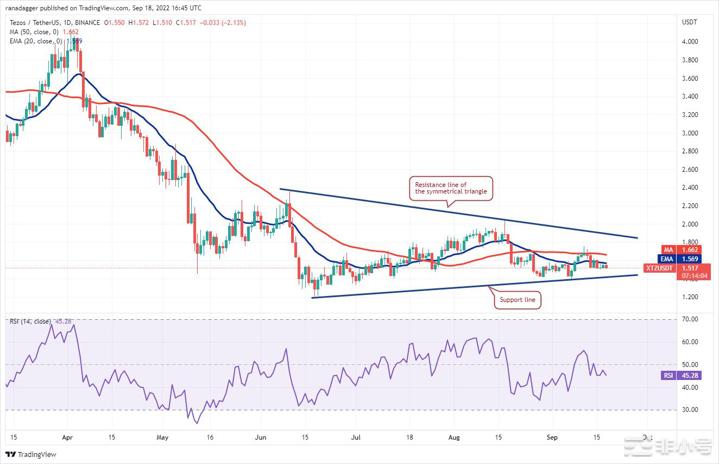Click the 4.000 level on price axis
The width and height of the screenshot is (719, 464).
pyautogui.click(x=688, y=42)
